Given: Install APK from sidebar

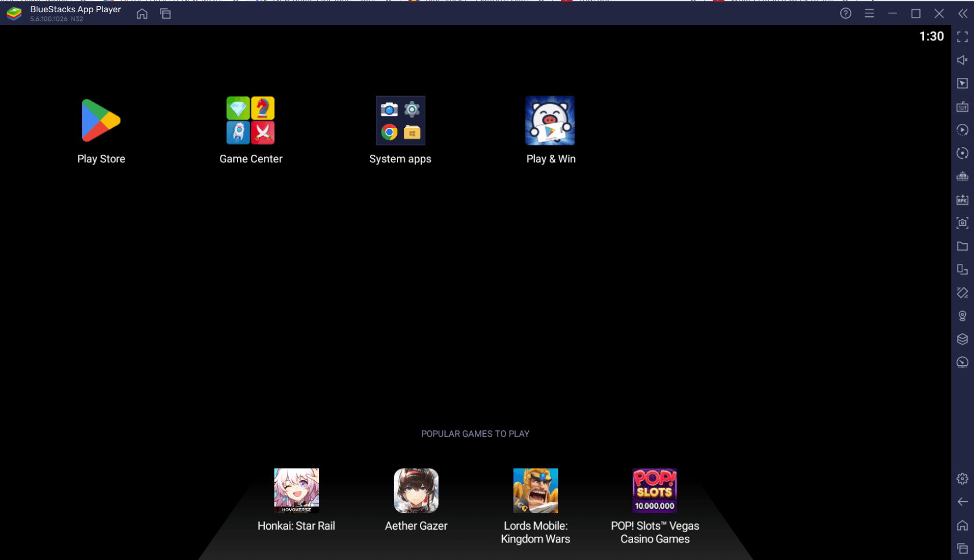Looking at the screenshot, I should point(962,199).
